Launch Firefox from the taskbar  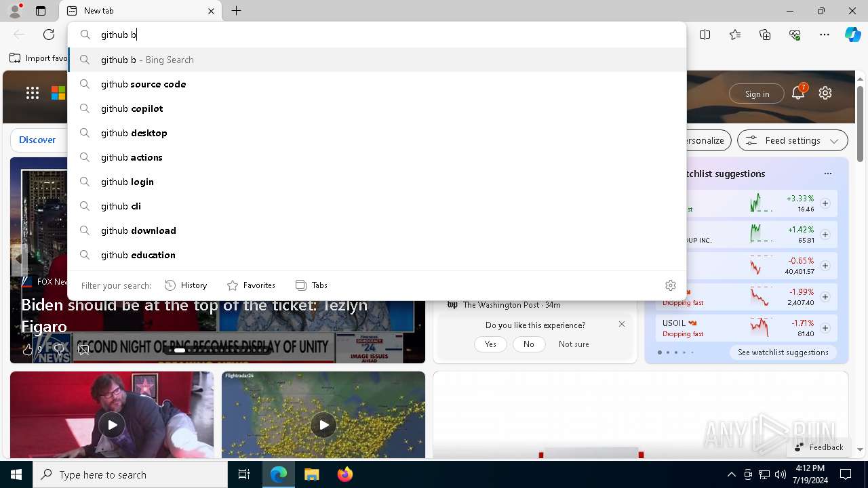[344, 474]
